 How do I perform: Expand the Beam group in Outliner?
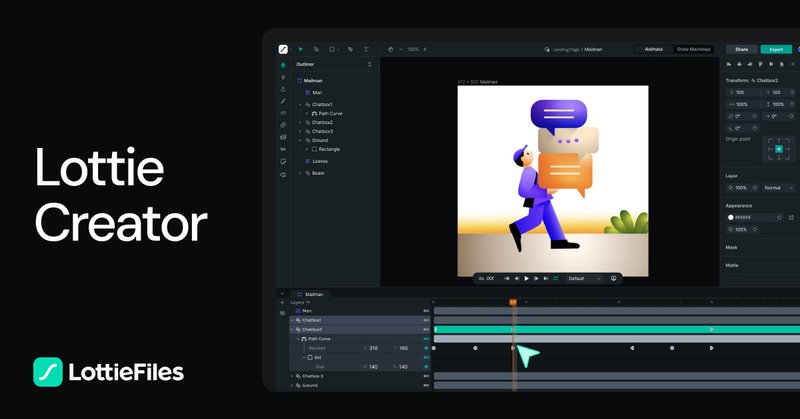pyautogui.click(x=301, y=173)
